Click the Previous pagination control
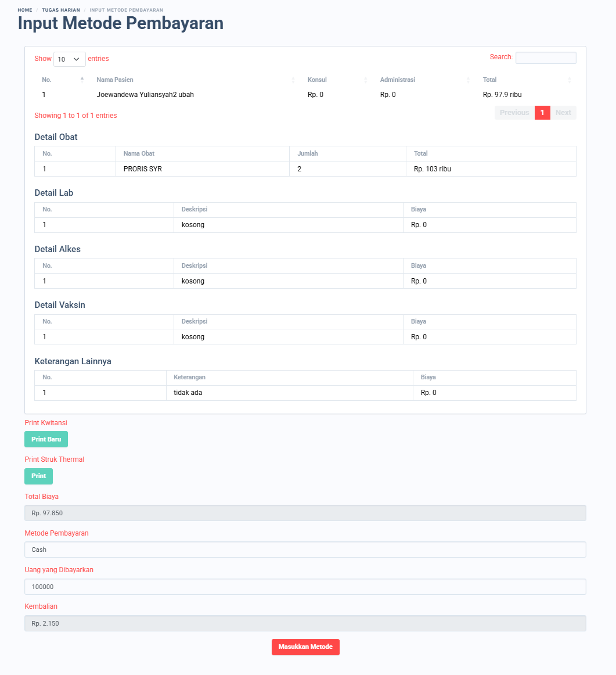The width and height of the screenshot is (616, 675). click(x=514, y=112)
